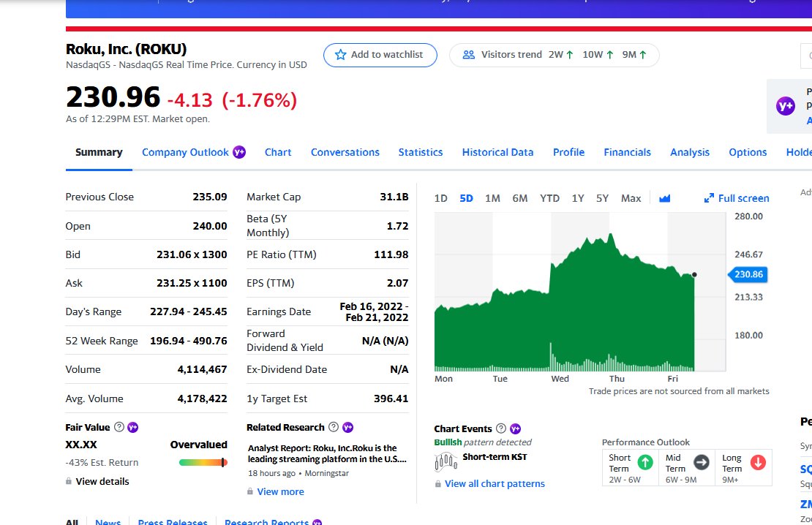This screenshot has height=525, width=812.
Task: Click the Visitors trend people icon
Action: pyautogui.click(x=469, y=55)
